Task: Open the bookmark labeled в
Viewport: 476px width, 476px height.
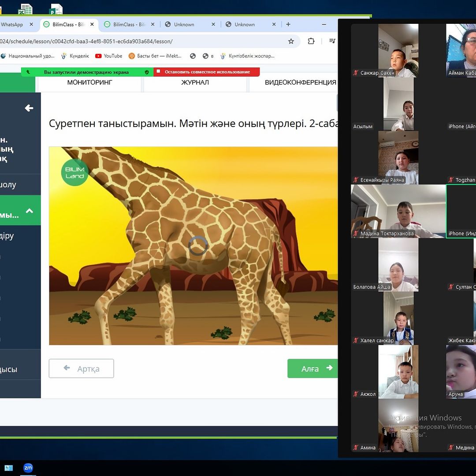Action: [208, 56]
